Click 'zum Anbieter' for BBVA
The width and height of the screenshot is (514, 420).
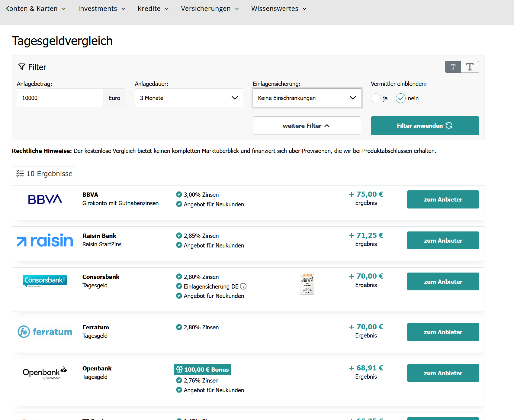click(443, 199)
